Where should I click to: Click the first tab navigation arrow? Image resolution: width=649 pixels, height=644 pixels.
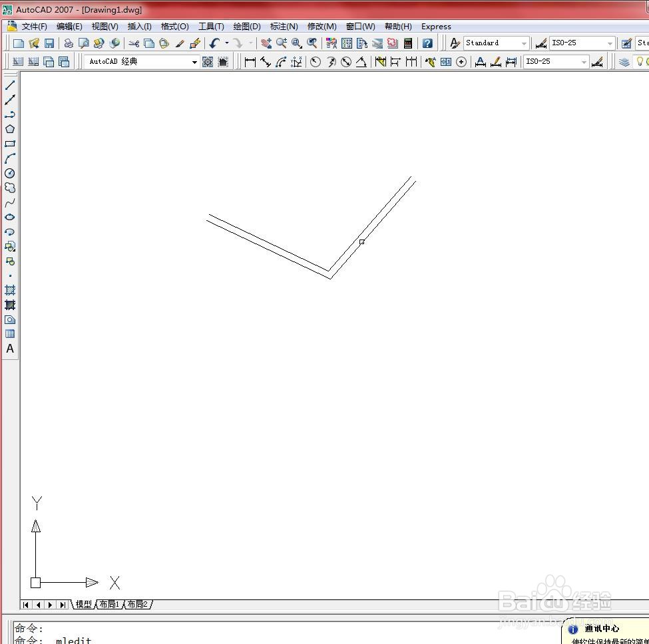tap(26, 605)
